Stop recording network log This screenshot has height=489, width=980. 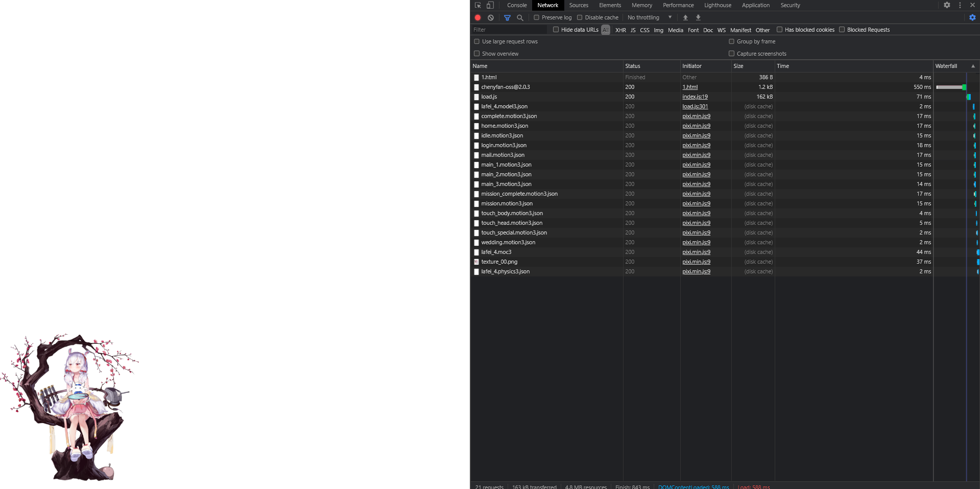point(478,17)
